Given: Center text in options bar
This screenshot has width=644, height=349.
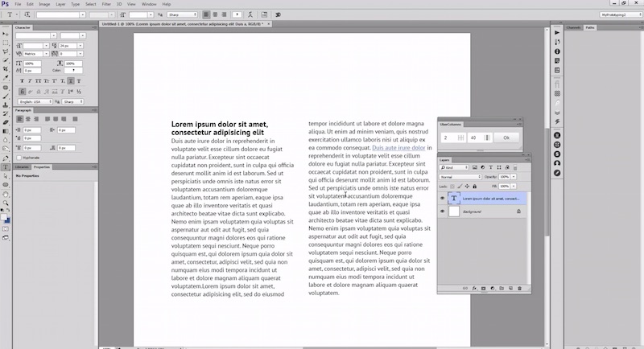Looking at the screenshot, I should (215, 14).
